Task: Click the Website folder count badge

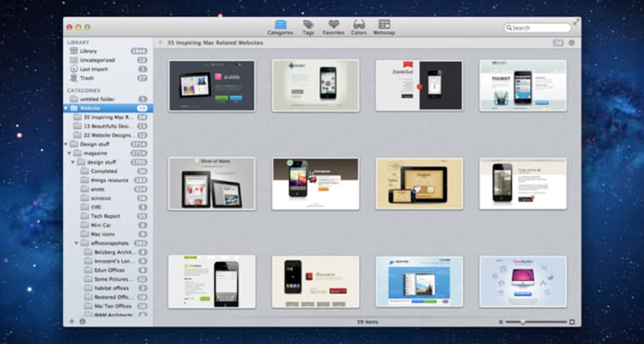Action: [142, 108]
